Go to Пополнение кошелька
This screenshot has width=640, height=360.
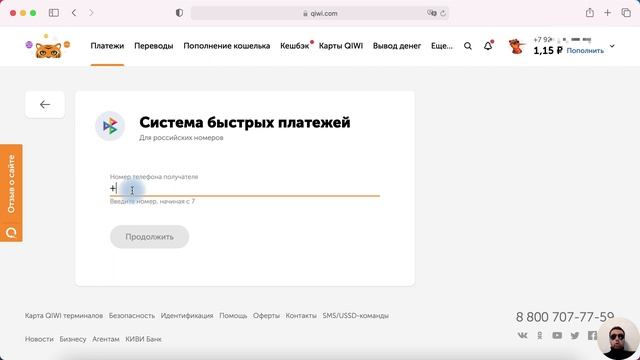(227, 46)
